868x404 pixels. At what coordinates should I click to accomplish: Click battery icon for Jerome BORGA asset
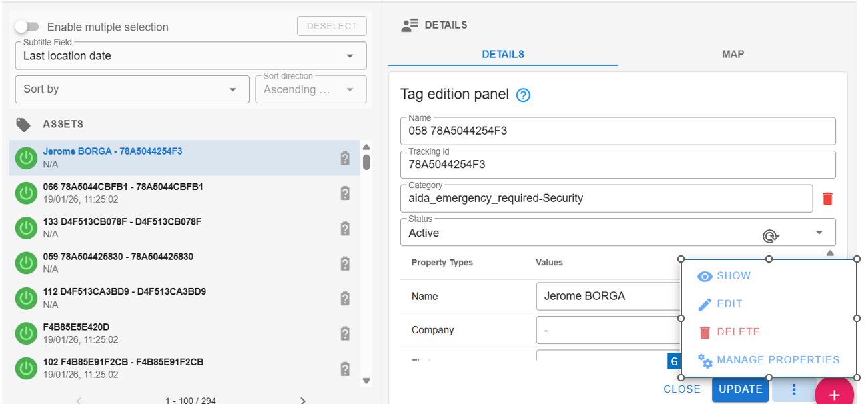click(x=345, y=158)
